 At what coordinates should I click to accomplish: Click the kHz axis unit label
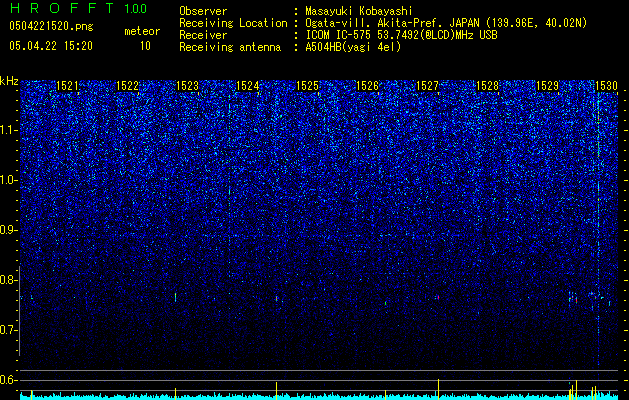coord(9,81)
